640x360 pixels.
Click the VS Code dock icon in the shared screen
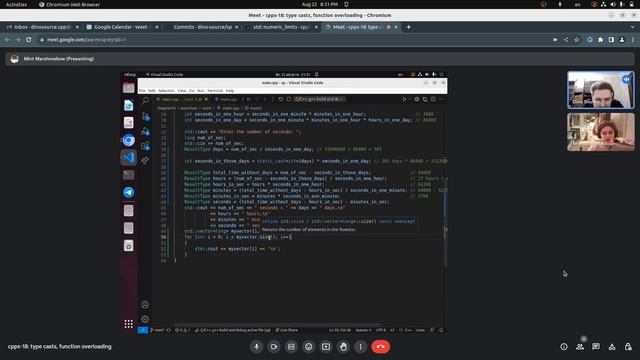click(129, 158)
